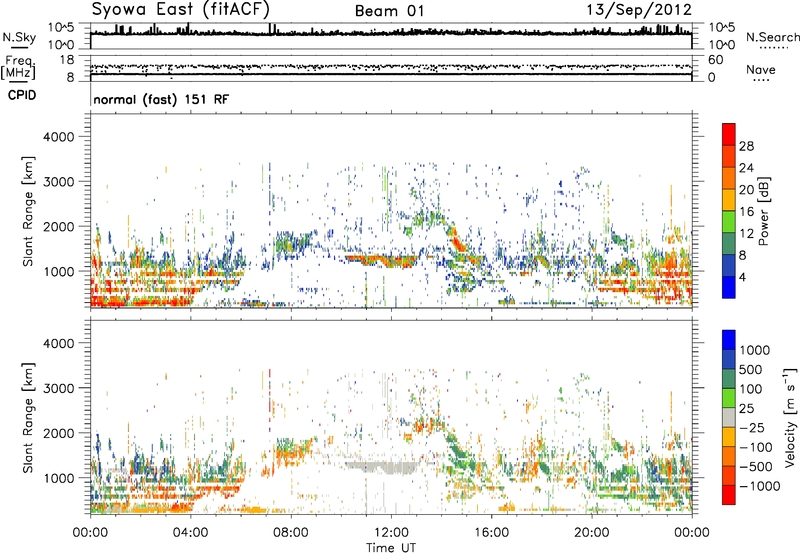Select the "20" label on power colorbar

pyautogui.click(x=746, y=190)
